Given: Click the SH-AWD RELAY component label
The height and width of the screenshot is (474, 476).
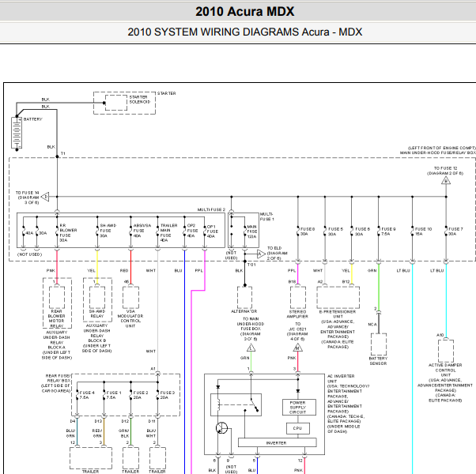Looking at the screenshot, I should [97, 314].
